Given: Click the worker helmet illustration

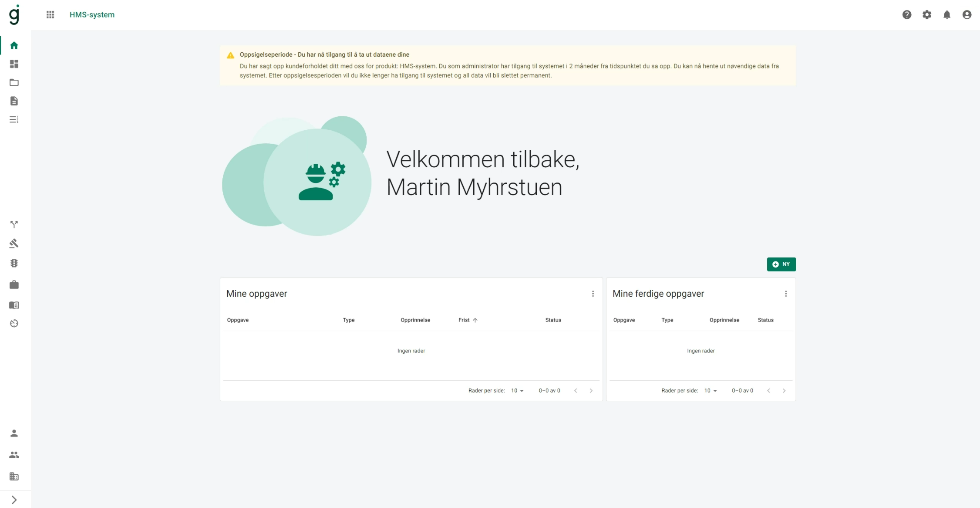Looking at the screenshot, I should (322, 181).
